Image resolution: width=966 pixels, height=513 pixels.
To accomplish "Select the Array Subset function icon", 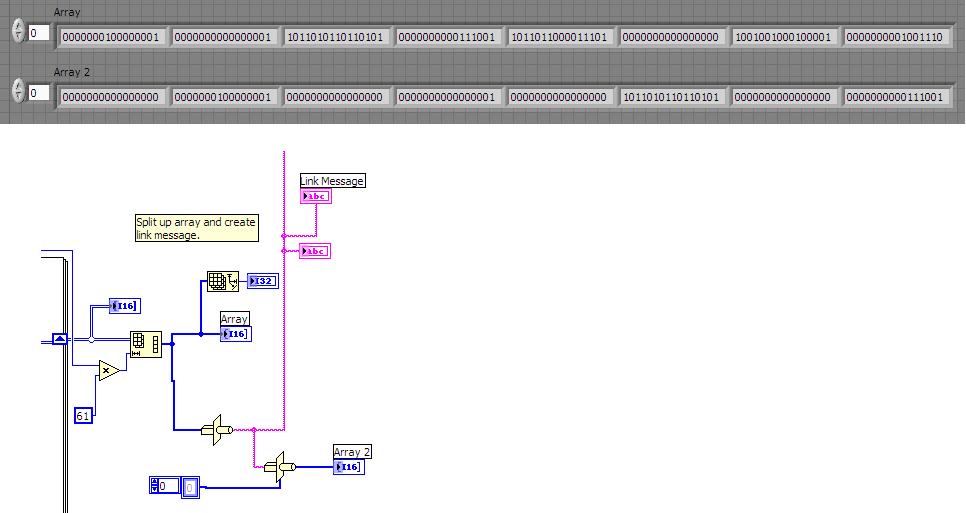I will [x=146, y=344].
